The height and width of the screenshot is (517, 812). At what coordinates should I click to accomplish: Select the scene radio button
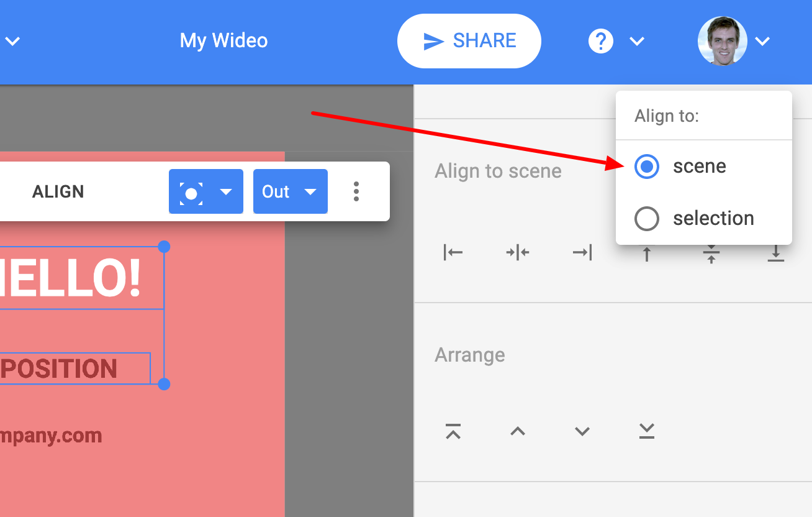click(x=646, y=166)
